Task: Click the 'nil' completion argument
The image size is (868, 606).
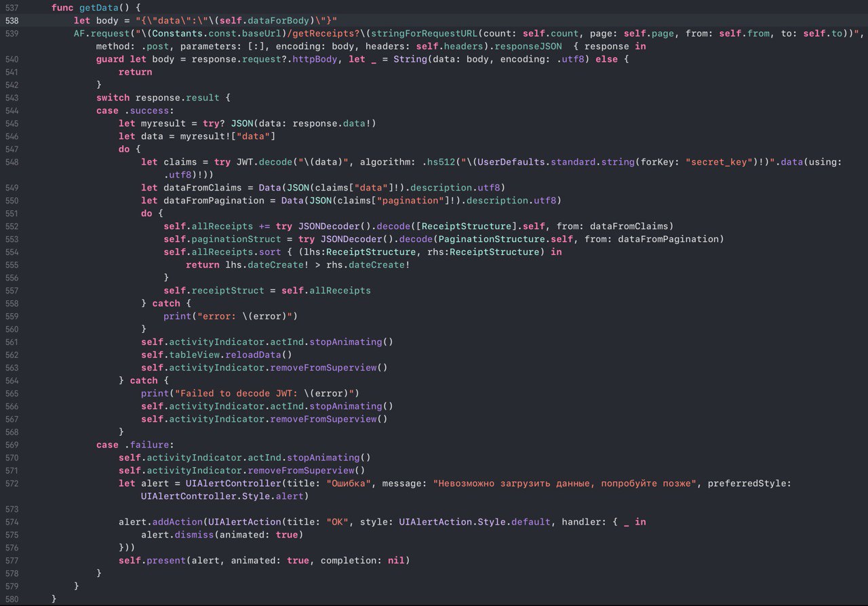Action: tap(396, 561)
